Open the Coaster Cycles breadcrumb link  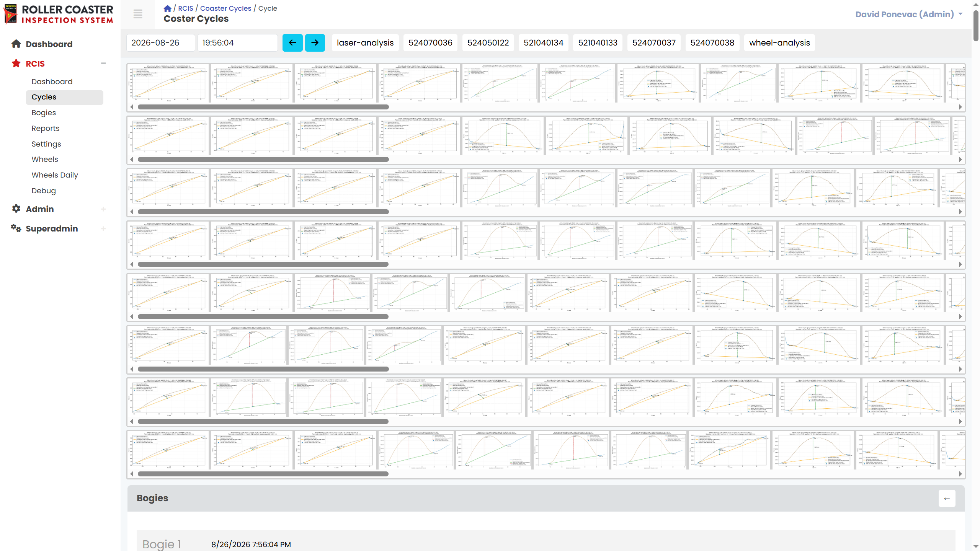coord(226,8)
